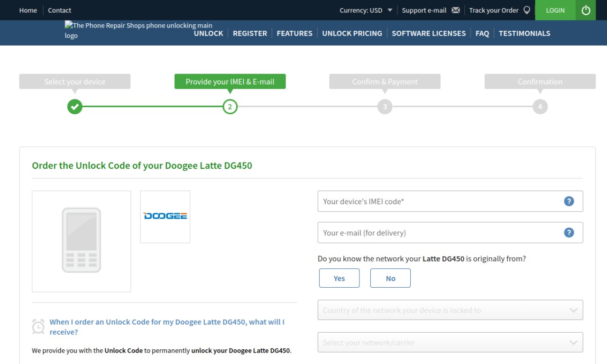This screenshot has width=607, height=364.
Task: Open the Contact link
Action: pos(59,10)
